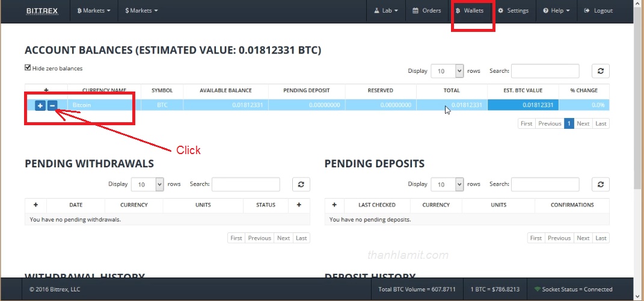Click the plus header in Pending Deposits

point(334,205)
